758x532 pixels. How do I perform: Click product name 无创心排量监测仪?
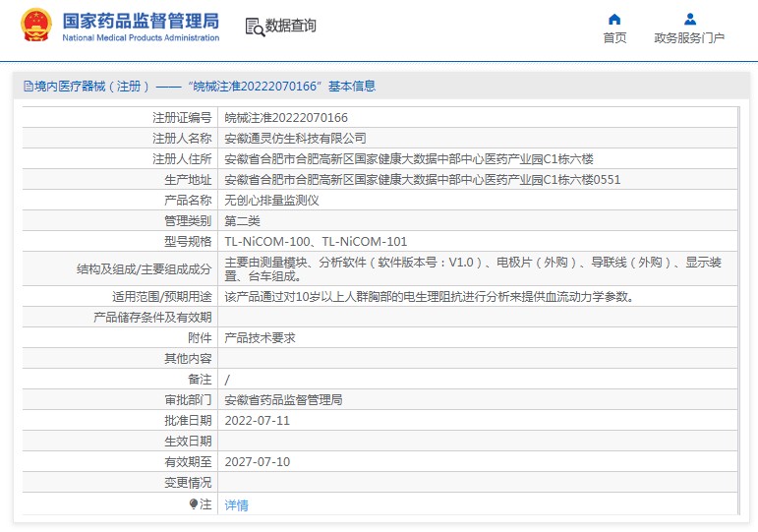tap(272, 201)
